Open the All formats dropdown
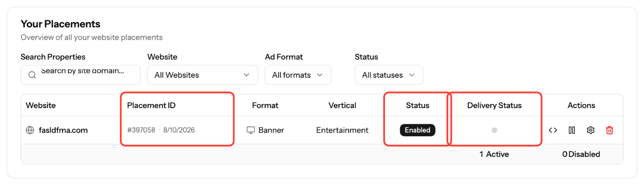644x185 pixels. pos(298,75)
